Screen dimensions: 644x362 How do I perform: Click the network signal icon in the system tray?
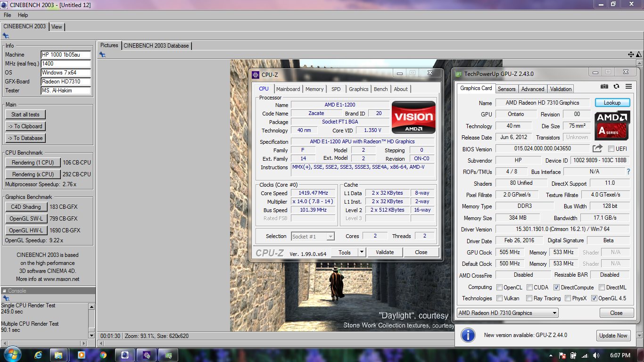(x=585, y=355)
